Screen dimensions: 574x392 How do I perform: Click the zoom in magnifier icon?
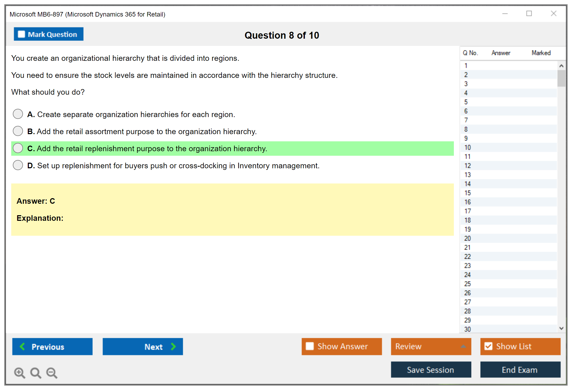(19, 372)
